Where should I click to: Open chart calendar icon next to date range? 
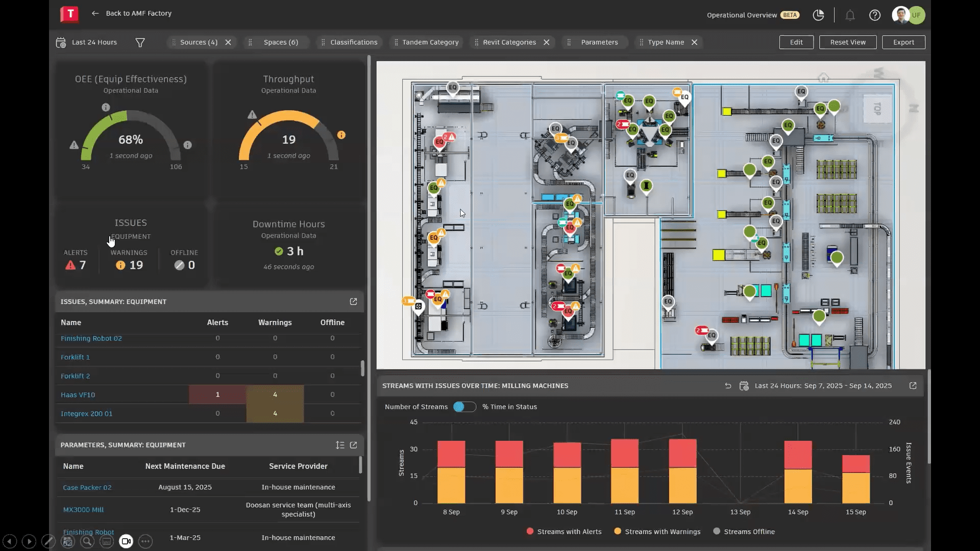744,386
